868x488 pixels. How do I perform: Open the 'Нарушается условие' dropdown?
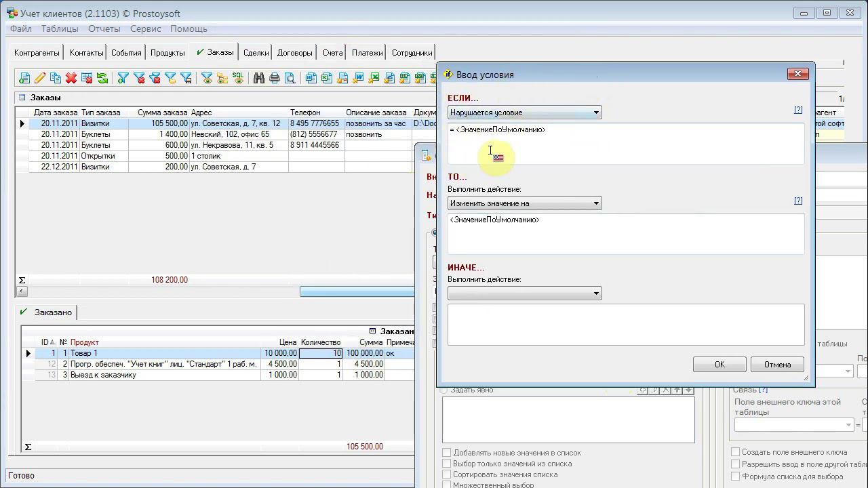[x=524, y=113]
